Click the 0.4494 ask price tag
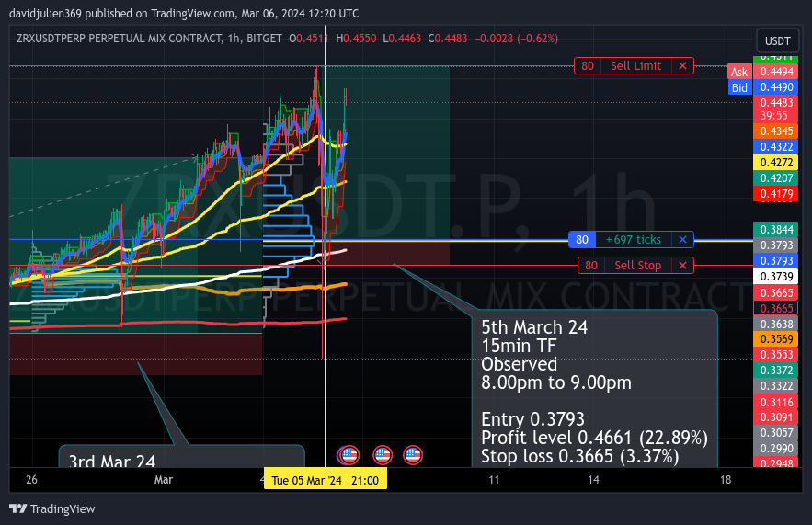 tap(776, 72)
